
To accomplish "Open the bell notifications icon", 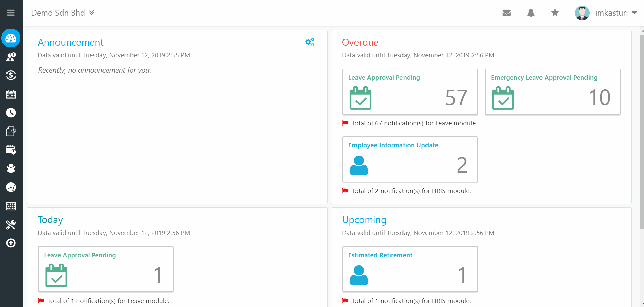I will point(531,13).
